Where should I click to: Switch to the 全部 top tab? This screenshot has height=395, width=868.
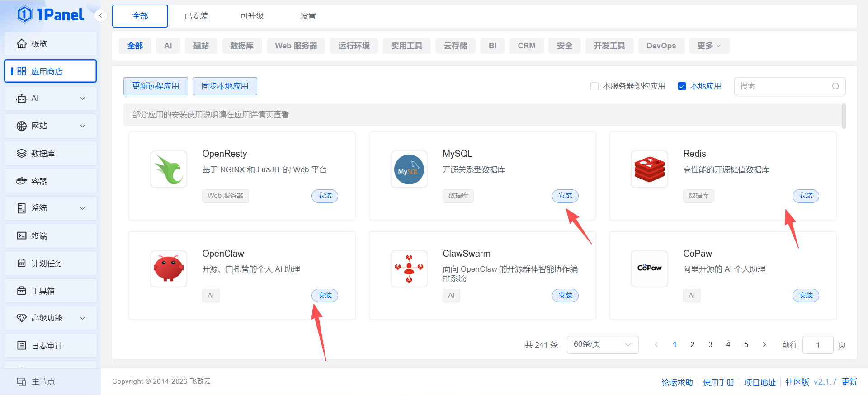pyautogui.click(x=140, y=16)
